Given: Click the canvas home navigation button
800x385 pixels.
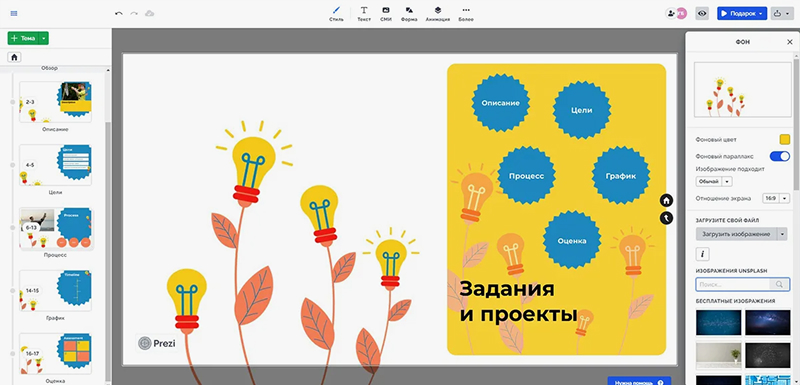Looking at the screenshot, I should pos(666,200).
